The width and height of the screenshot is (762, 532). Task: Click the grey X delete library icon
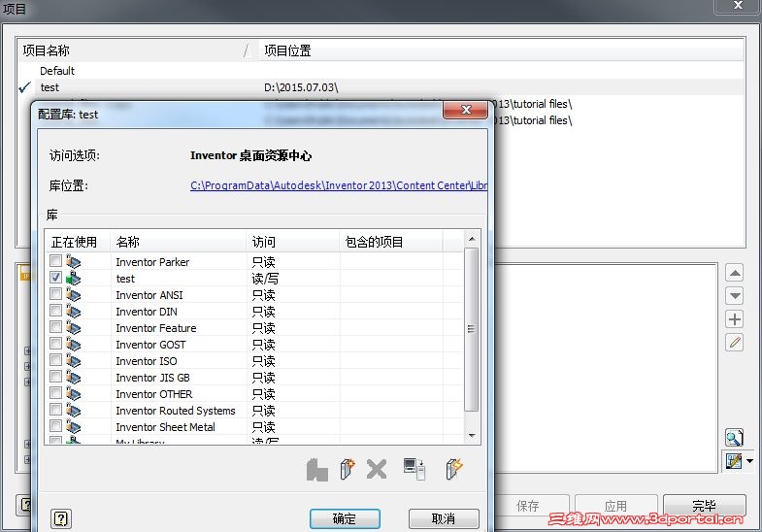(377, 469)
